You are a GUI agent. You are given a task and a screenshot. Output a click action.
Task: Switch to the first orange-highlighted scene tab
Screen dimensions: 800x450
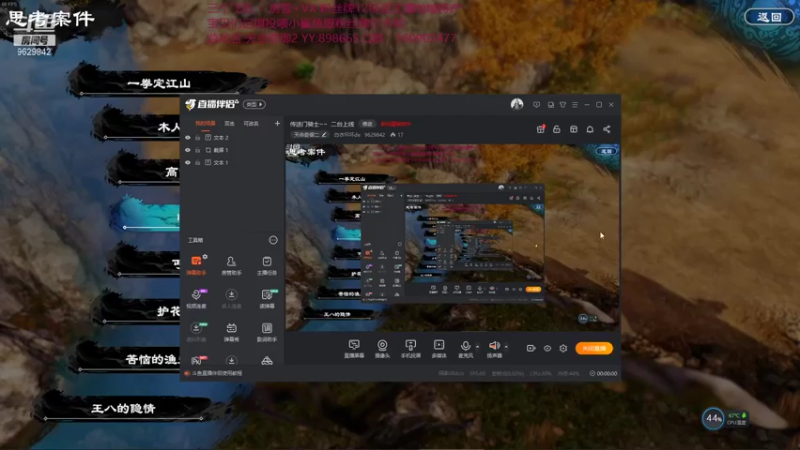pyautogui.click(x=205, y=123)
